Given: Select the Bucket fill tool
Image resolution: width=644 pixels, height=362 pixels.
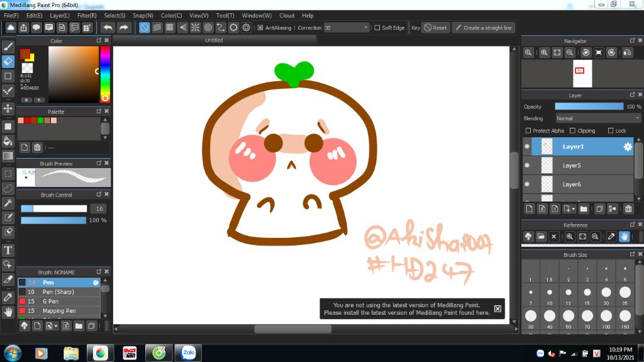Looking at the screenshot, I should pyautogui.click(x=8, y=141).
